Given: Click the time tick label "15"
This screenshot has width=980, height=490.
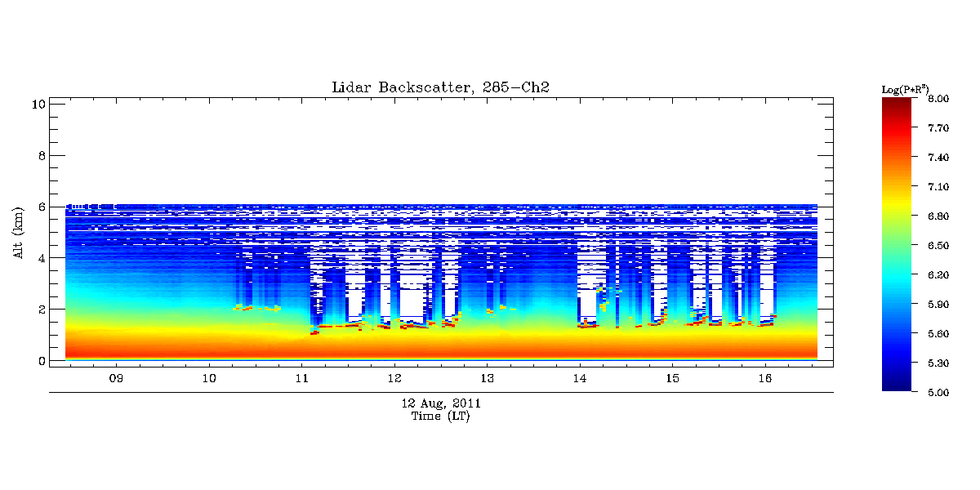Looking at the screenshot, I should 673,379.
